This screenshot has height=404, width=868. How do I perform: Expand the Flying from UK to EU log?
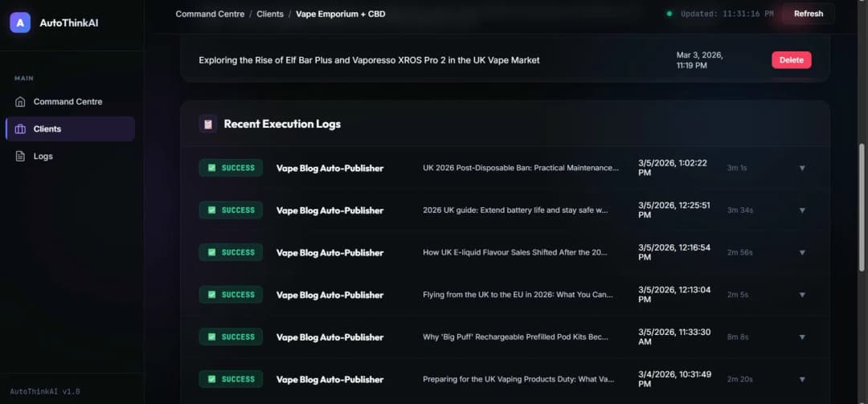click(x=801, y=295)
